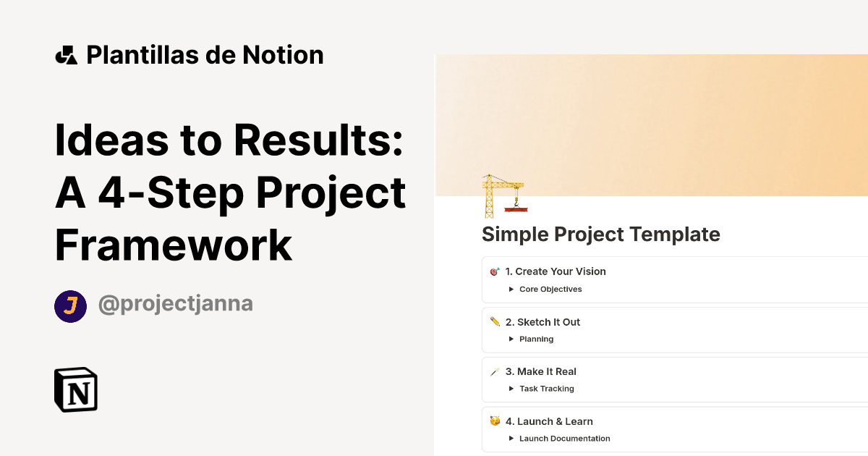Click the Planning disclosure triangle

tap(511, 339)
